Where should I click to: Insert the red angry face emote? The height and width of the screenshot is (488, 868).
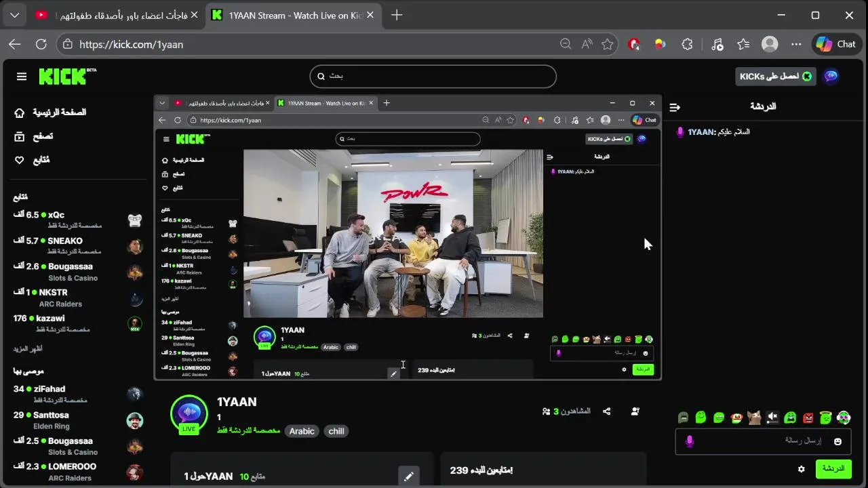tap(808, 418)
